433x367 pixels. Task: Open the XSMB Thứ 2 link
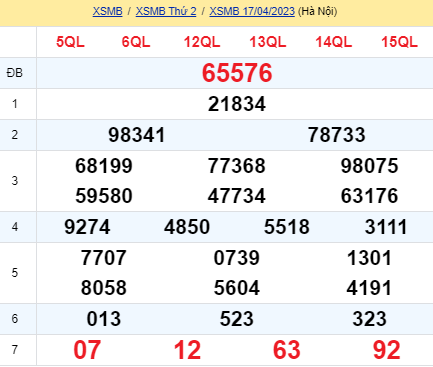[x=166, y=11]
